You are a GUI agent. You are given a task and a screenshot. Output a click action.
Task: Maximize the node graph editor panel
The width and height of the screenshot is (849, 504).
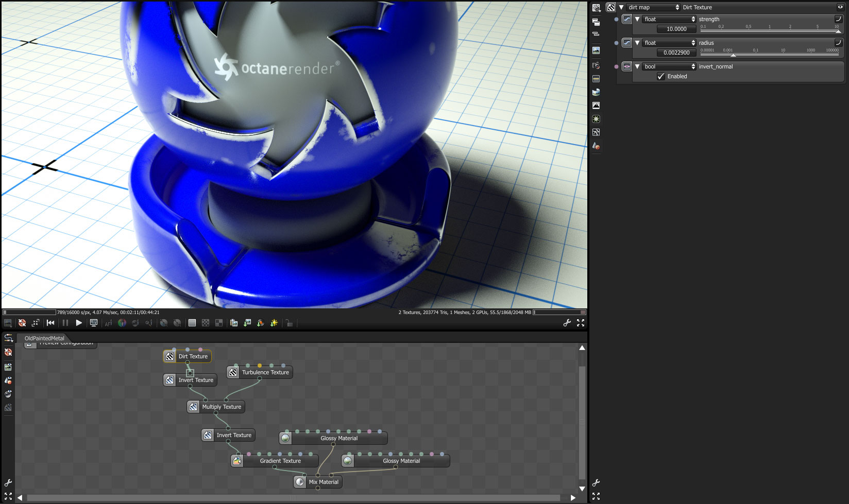tap(8, 496)
